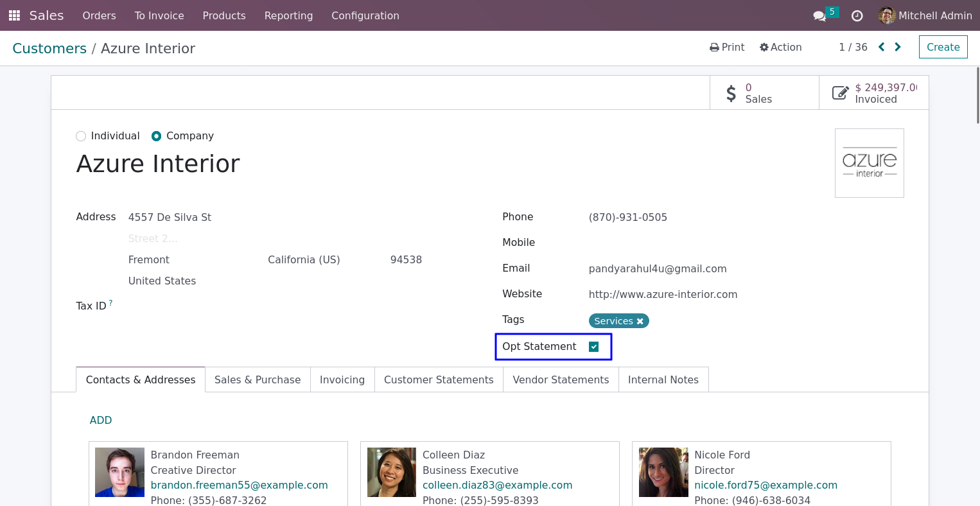Remove the Services tag with x
This screenshot has width=980, height=506.
pos(640,321)
